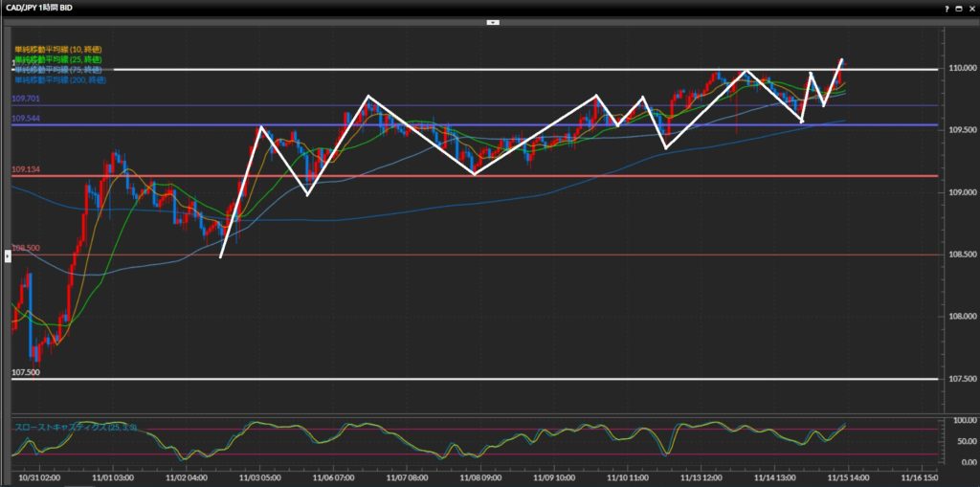
Task: Click the help question mark icon
Action: pyautogui.click(x=945, y=8)
